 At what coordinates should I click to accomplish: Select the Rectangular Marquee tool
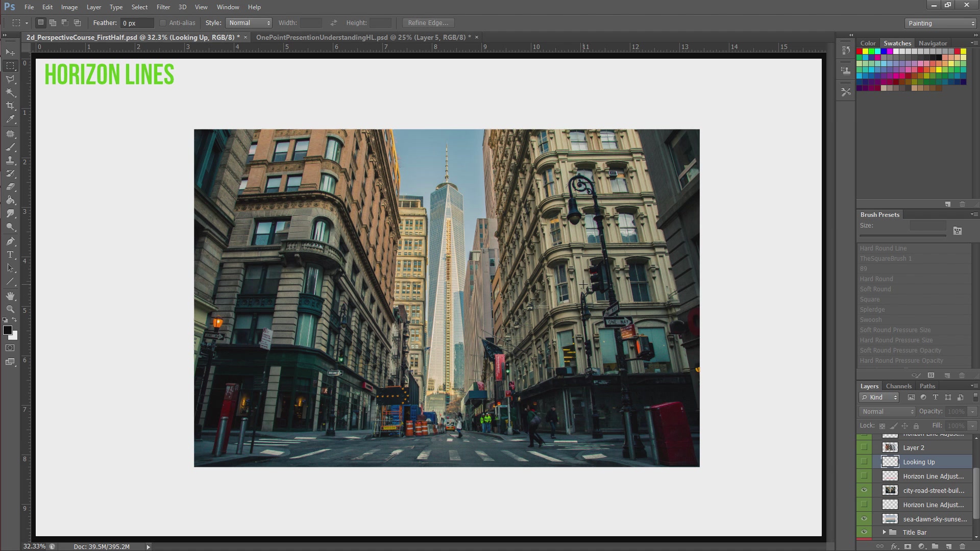pos(10,66)
